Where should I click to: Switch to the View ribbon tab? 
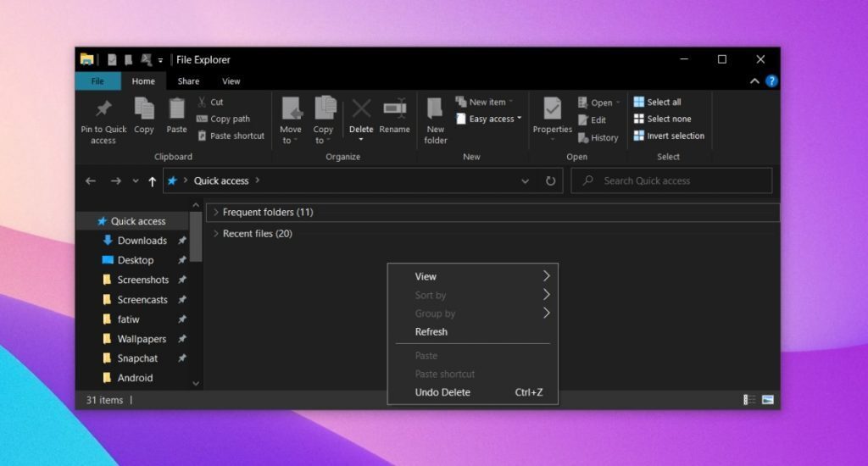(x=231, y=81)
